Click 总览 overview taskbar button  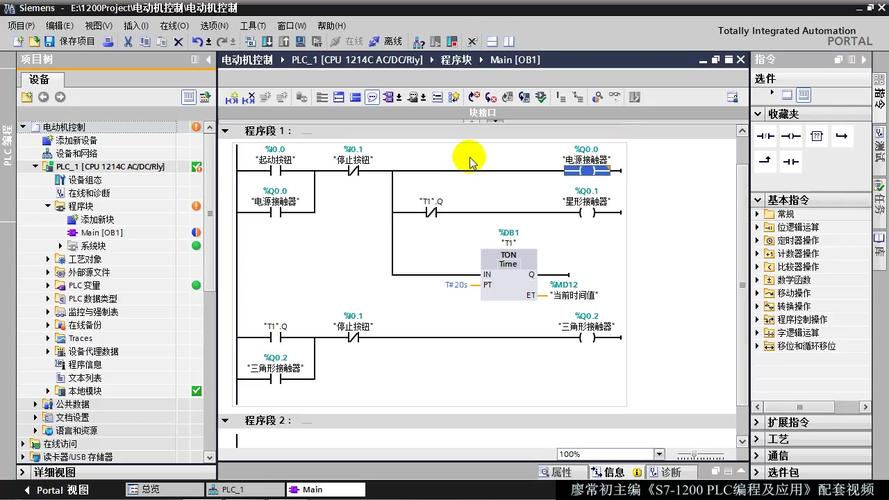tap(164, 490)
